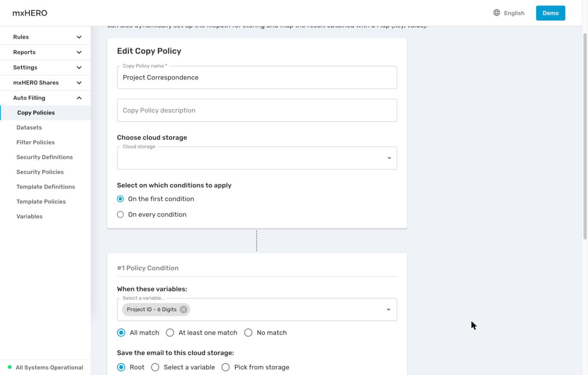Choose the No match option
Image resolution: width=588 pixels, height=375 pixels.
(248, 333)
